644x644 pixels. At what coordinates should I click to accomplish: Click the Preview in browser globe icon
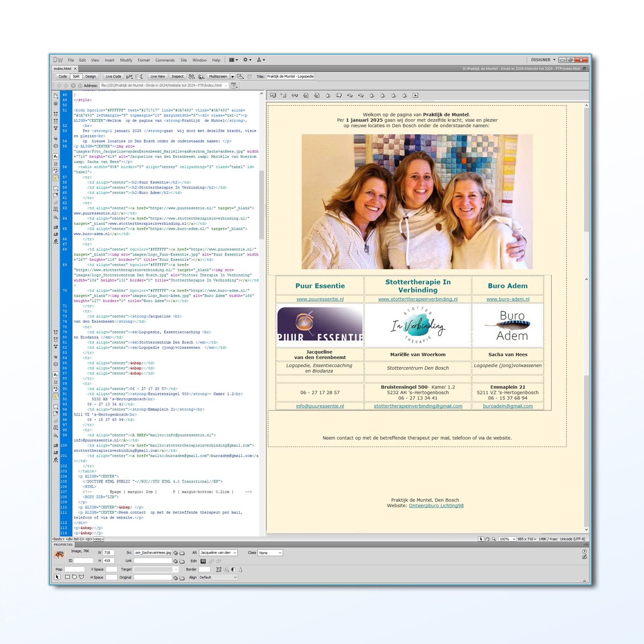201,76
